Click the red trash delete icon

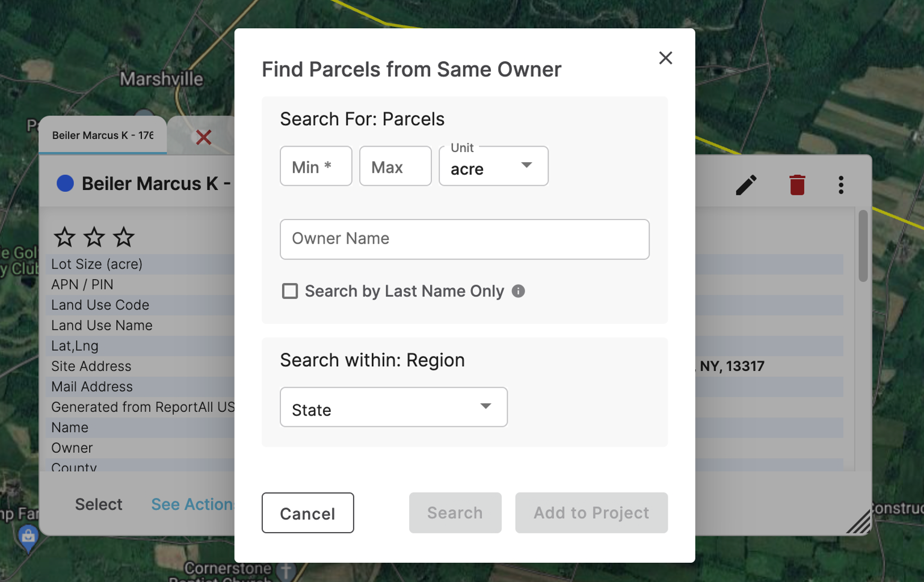click(x=796, y=185)
